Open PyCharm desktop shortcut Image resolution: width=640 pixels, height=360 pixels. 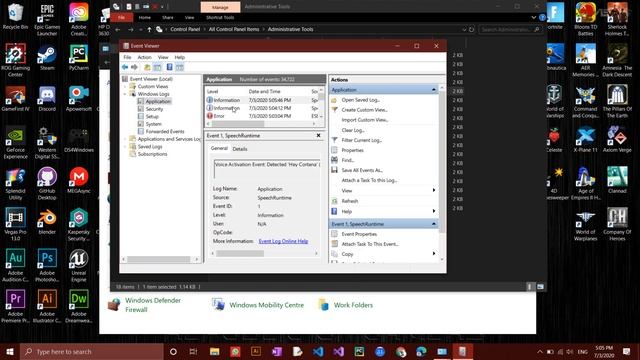click(x=79, y=58)
